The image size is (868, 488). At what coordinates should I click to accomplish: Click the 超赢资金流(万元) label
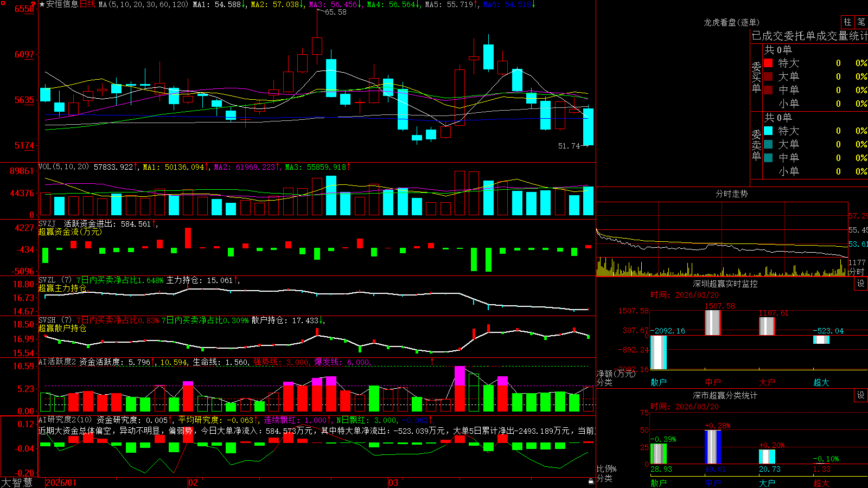point(70,232)
